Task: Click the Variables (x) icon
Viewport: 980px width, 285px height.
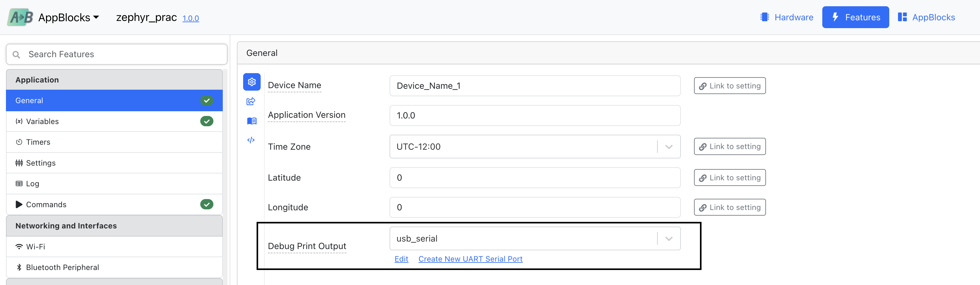Action: coord(19,121)
